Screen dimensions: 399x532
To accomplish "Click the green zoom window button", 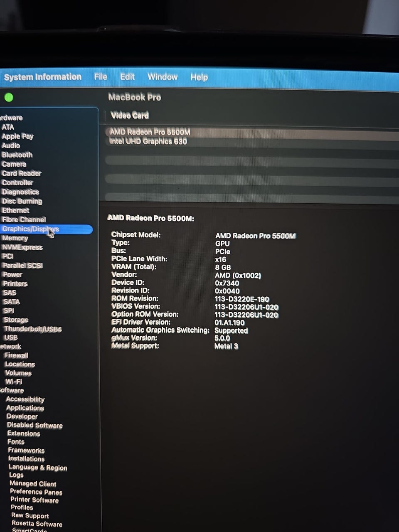I will coord(9,98).
